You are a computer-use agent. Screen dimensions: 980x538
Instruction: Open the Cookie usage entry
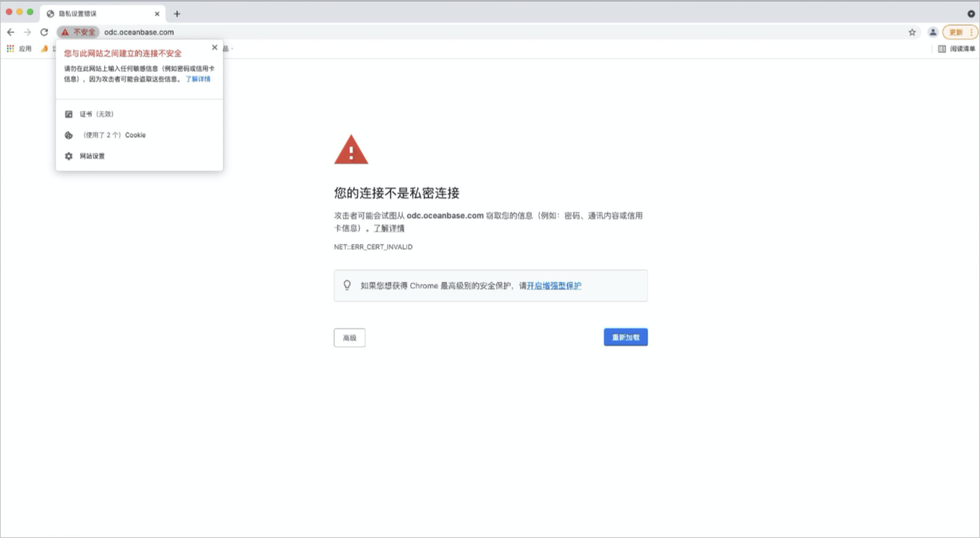pyautogui.click(x=140, y=135)
